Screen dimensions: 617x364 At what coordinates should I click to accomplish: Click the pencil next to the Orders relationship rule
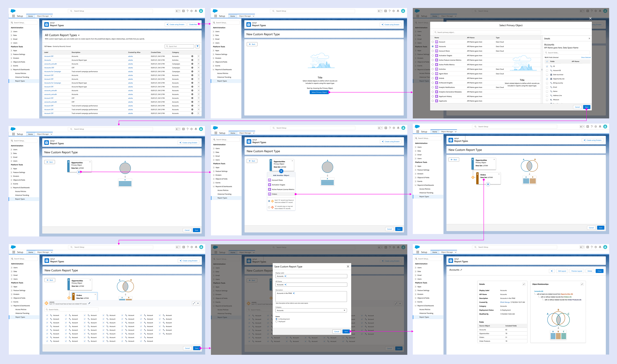[x=89, y=303]
